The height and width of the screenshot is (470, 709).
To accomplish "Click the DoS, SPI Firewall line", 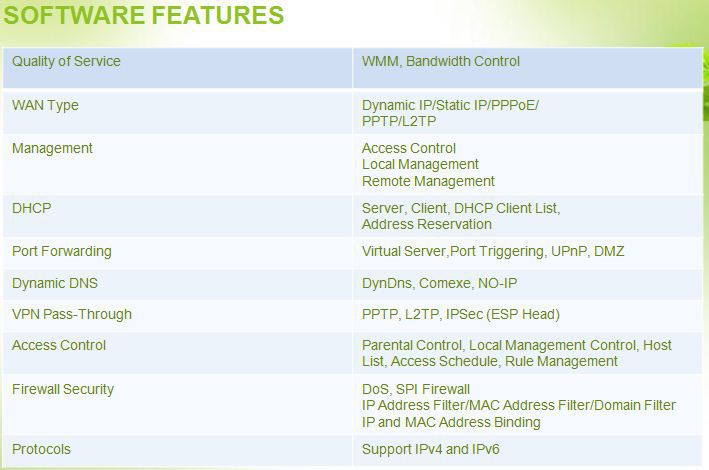I will [416, 389].
